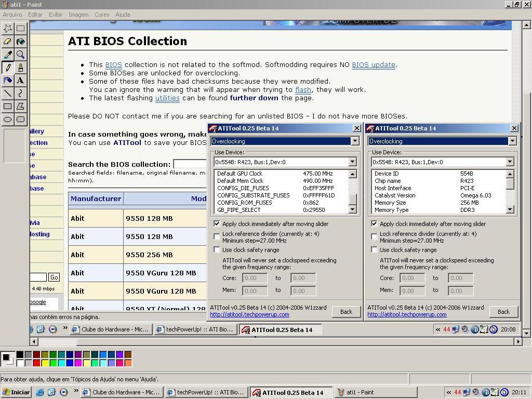
Task: Open Internet Explorer from the bottom quick launch
Action: tap(39, 392)
